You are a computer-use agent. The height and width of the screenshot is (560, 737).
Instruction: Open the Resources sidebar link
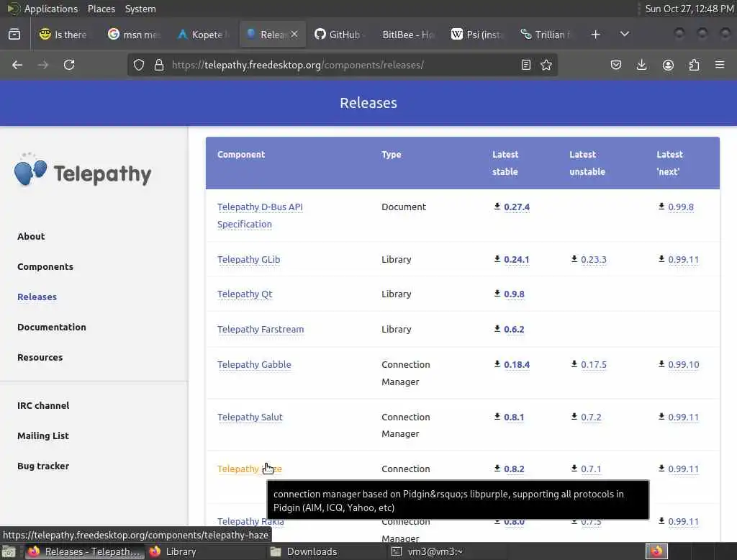tap(40, 357)
